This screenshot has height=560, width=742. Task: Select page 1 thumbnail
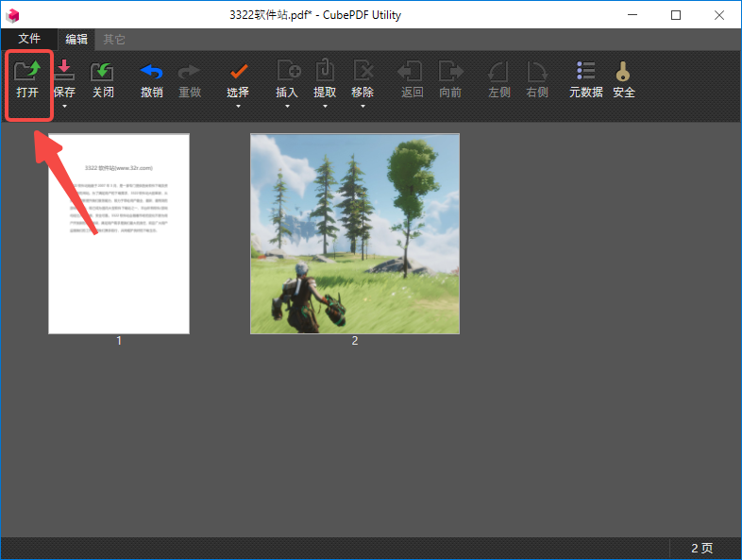tap(119, 234)
